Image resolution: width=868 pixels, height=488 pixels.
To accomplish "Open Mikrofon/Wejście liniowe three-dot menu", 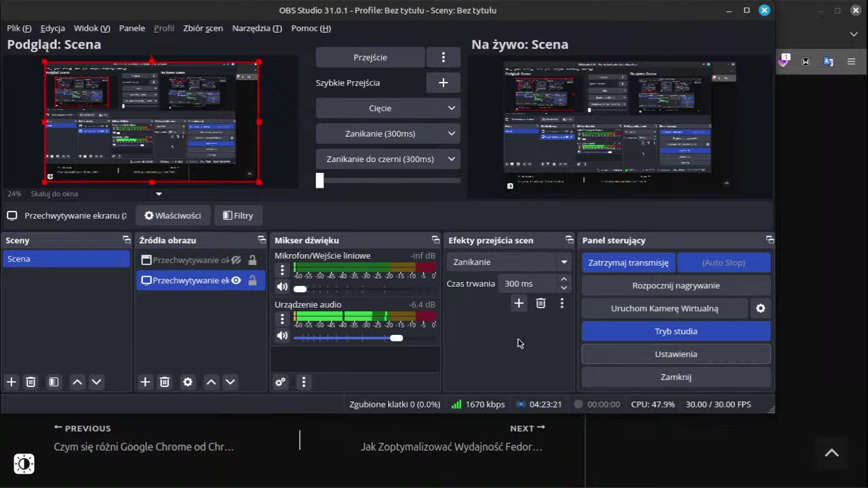I will (282, 270).
